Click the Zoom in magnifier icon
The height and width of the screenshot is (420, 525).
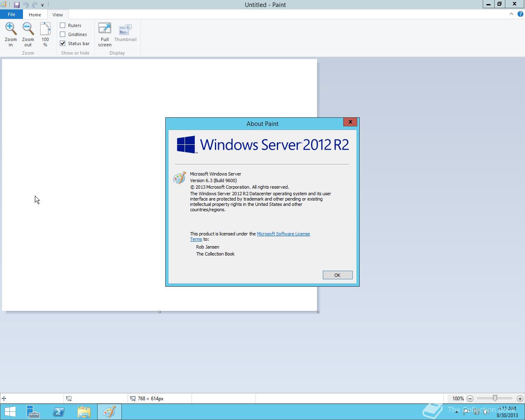(x=11, y=29)
